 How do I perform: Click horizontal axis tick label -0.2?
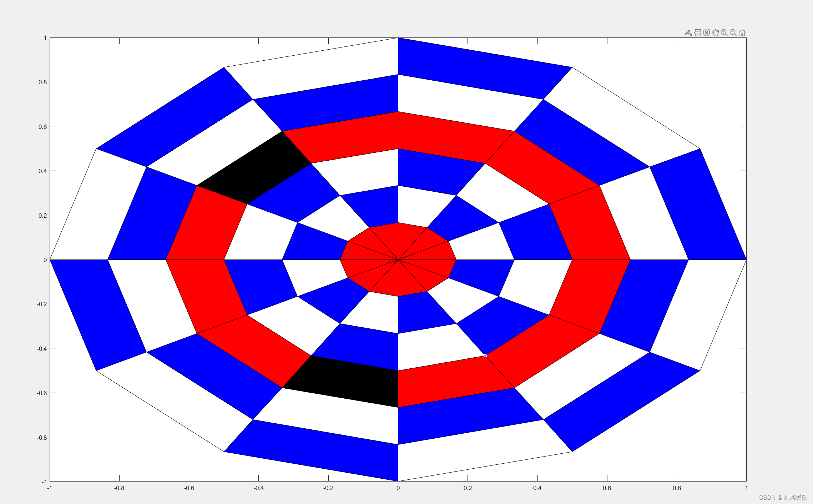pos(328,488)
